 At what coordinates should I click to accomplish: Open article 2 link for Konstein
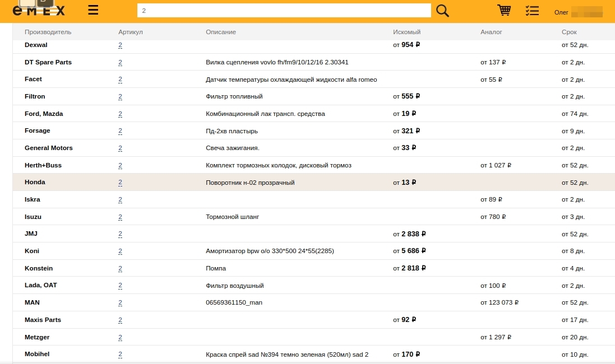(120, 268)
